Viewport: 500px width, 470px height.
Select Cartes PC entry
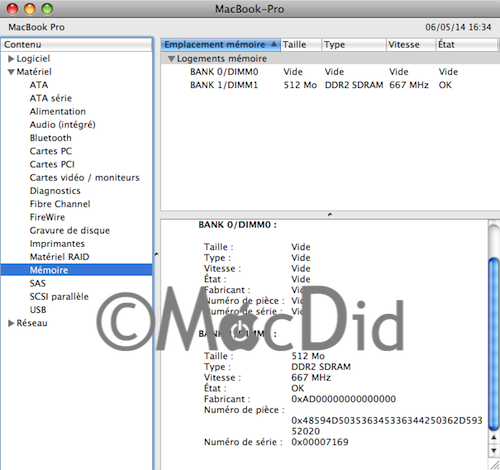(51, 151)
